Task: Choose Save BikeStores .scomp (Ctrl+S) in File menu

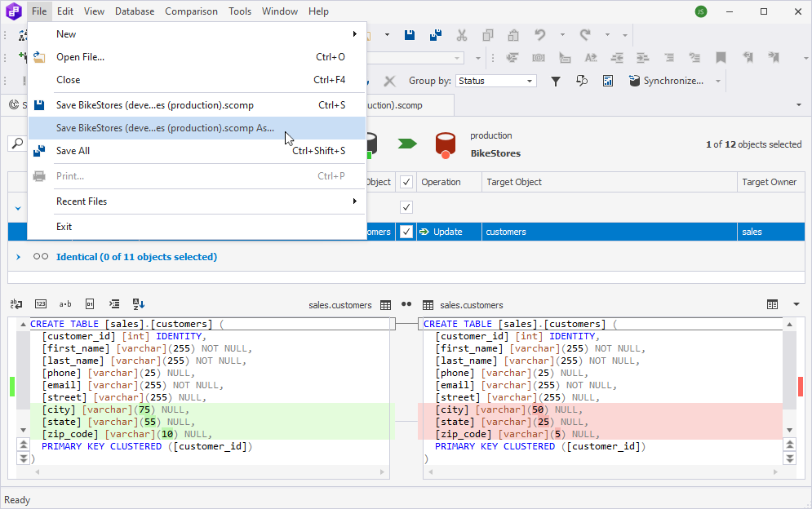Action: [197, 105]
